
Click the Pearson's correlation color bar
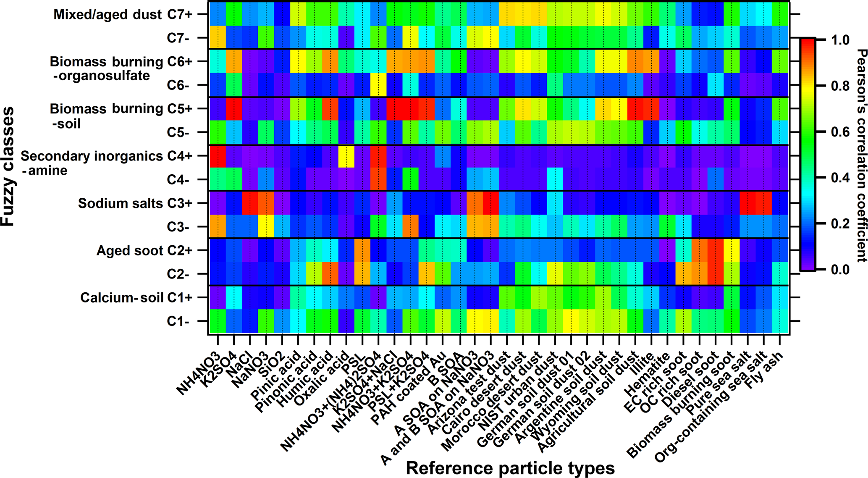coord(808,154)
